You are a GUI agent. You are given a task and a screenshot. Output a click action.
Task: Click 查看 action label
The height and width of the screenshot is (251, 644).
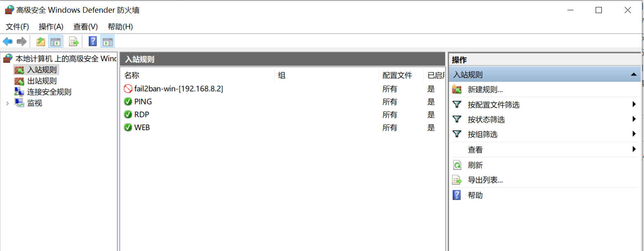pyautogui.click(x=475, y=150)
